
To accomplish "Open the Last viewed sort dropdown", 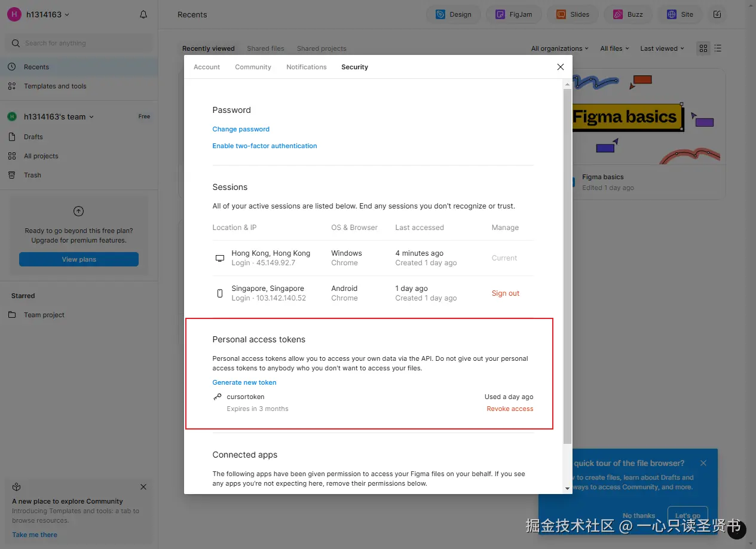I will pyautogui.click(x=662, y=48).
